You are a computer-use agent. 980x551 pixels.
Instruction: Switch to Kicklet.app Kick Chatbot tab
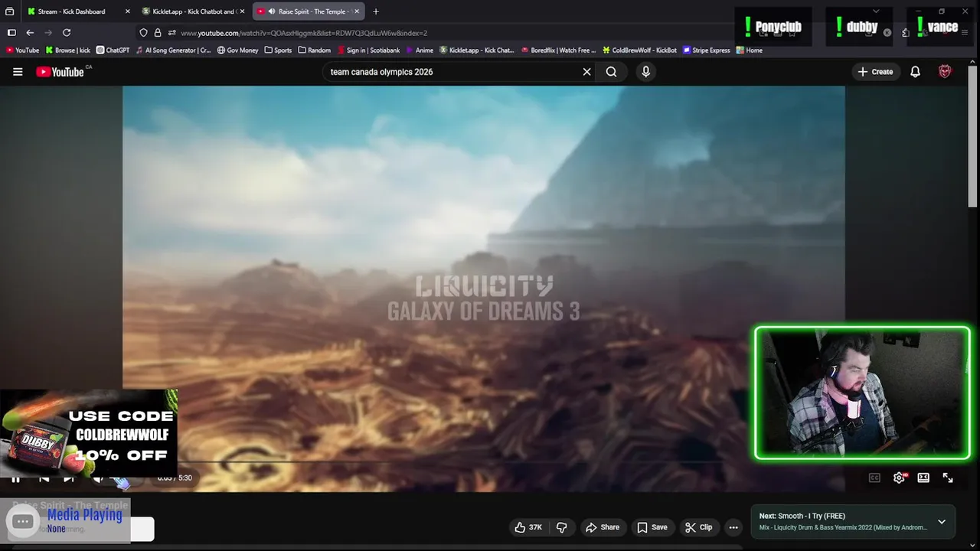point(193,11)
